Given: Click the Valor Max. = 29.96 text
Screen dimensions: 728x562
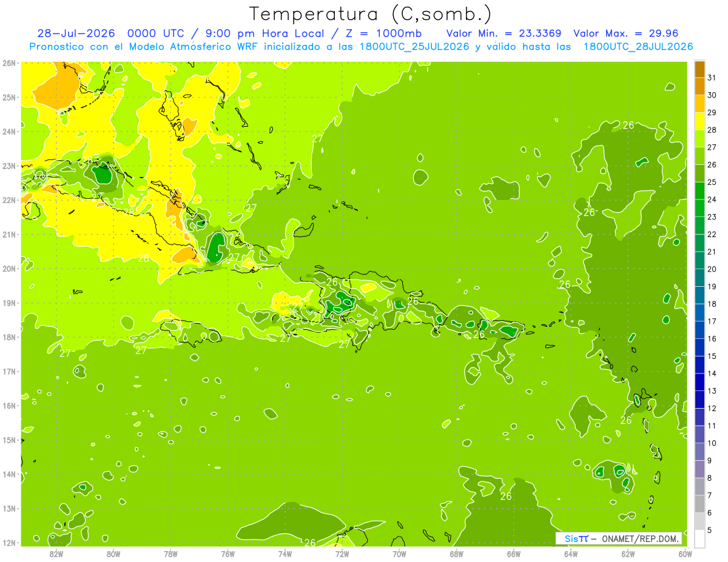Looking at the screenshot, I should pyautogui.click(x=625, y=33).
